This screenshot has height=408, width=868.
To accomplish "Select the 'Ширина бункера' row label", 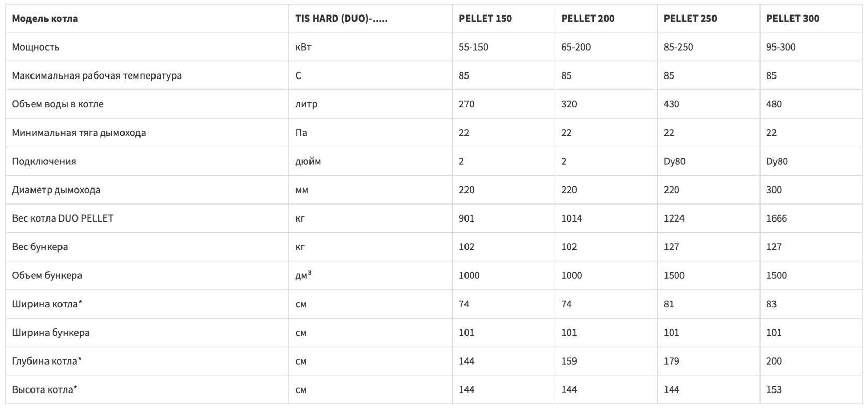I will point(51,333).
